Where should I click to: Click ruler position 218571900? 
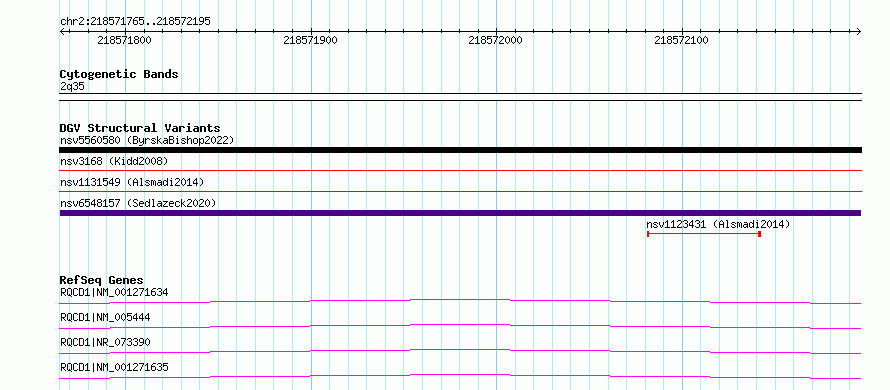click(310, 40)
